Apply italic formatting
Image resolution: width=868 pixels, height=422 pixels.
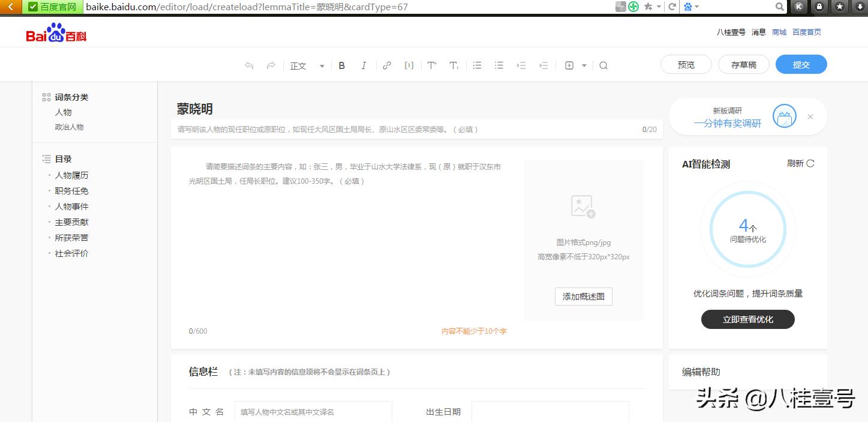tap(364, 65)
